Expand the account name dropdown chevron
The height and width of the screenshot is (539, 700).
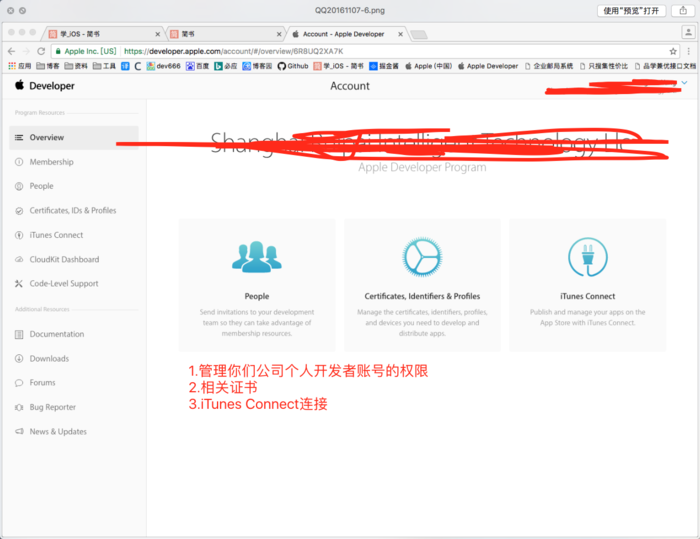point(684,83)
